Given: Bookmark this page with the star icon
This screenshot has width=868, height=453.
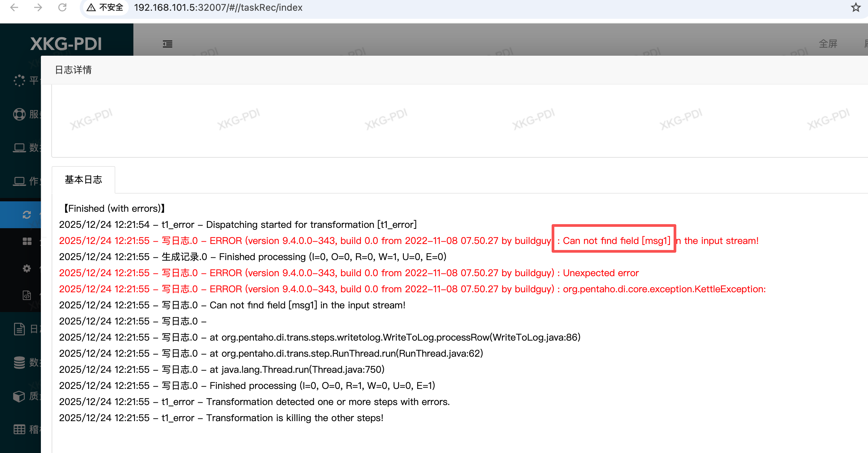Looking at the screenshot, I should 855,7.
